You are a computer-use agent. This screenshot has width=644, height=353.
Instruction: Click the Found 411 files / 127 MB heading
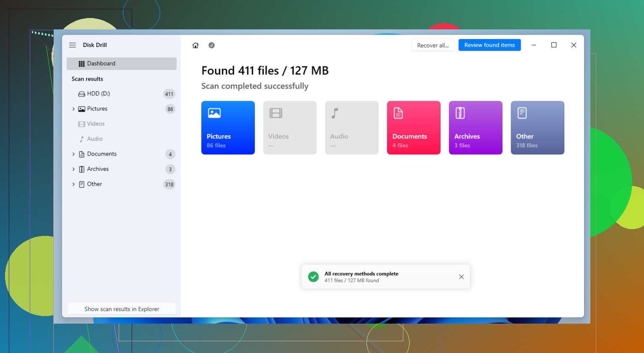click(265, 71)
